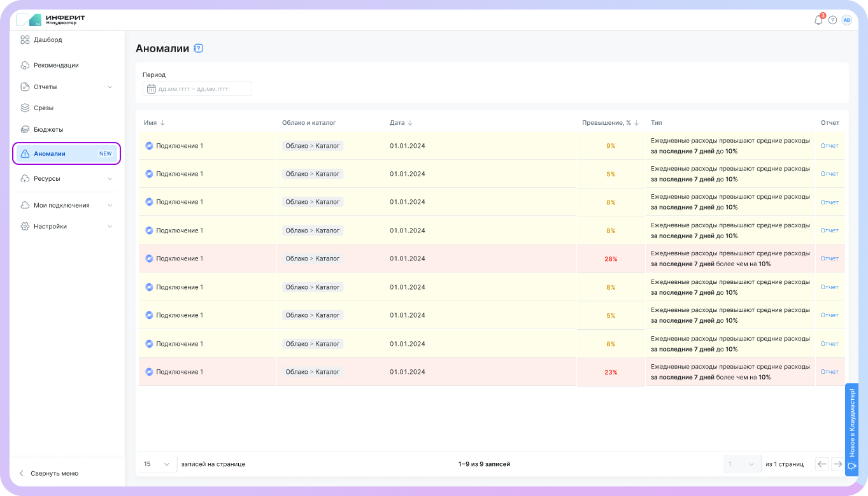Expand the Отчеты sidebar section
The width and height of the screenshot is (868, 496).
pyautogui.click(x=110, y=87)
